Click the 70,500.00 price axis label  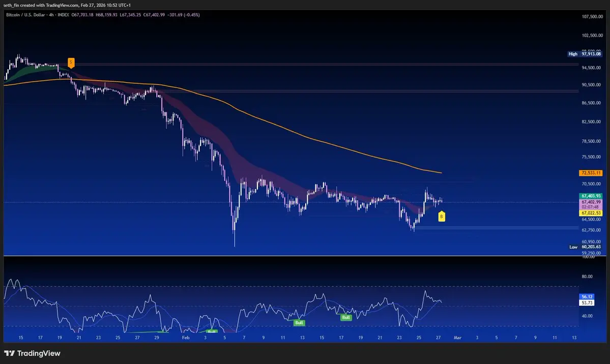pyautogui.click(x=591, y=184)
